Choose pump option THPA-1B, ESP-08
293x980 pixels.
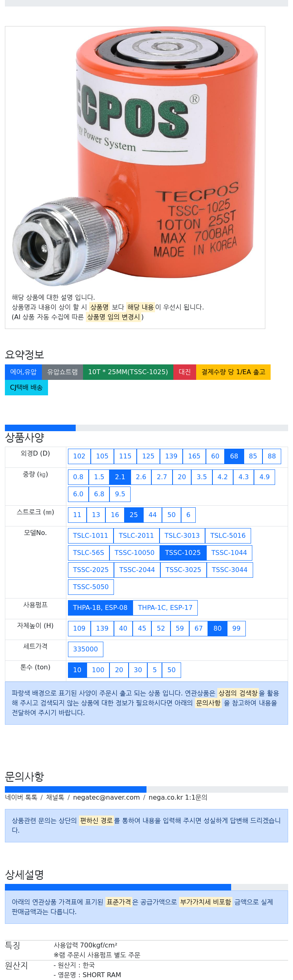[100, 608]
